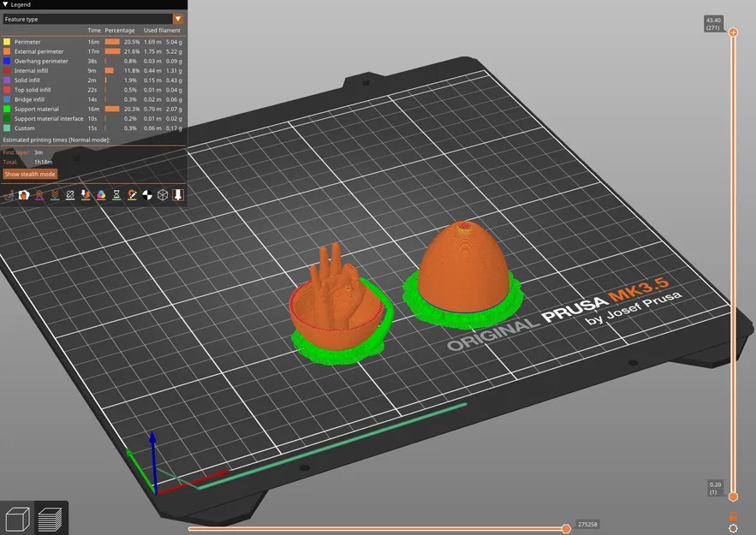Viewport: 756px width, 535px height.
Task: Collapse the Legend panel triangle
Action: pos(5,4)
